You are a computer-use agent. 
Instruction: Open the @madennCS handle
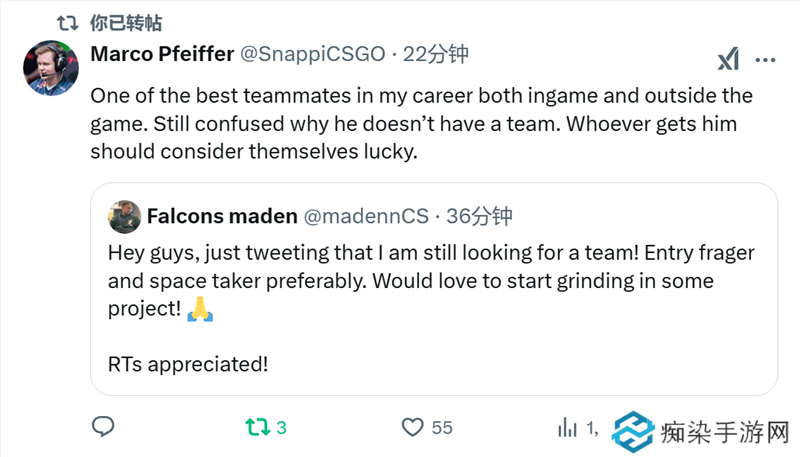tap(366, 216)
